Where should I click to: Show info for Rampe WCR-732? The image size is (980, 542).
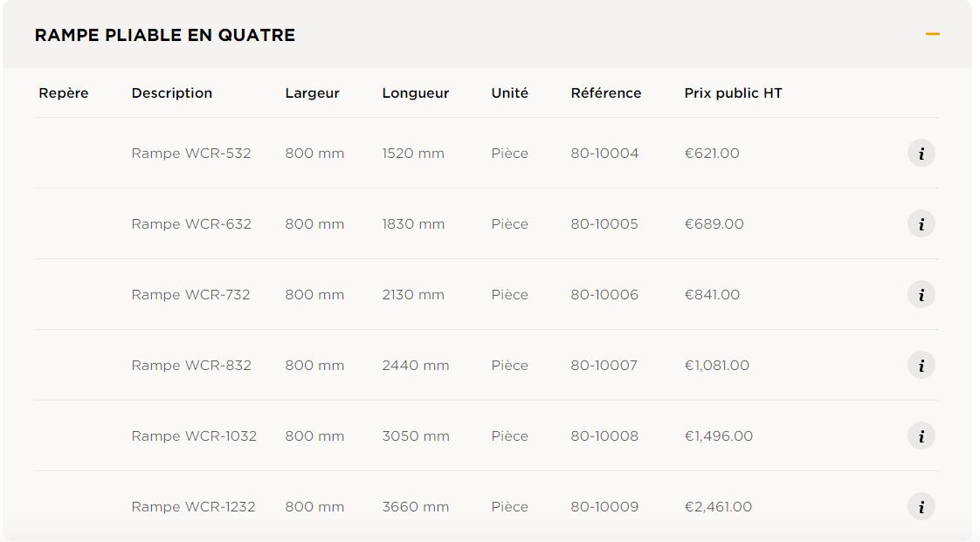(x=921, y=295)
